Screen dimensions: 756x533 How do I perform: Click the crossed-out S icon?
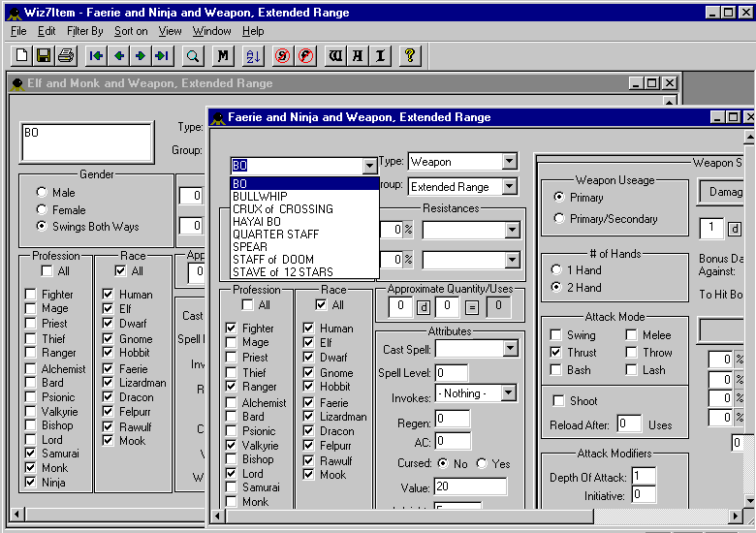tap(283, 56)
